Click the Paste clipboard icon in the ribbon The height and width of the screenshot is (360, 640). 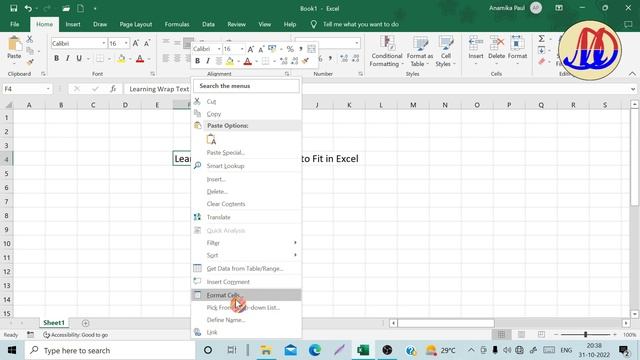point(14,44)
